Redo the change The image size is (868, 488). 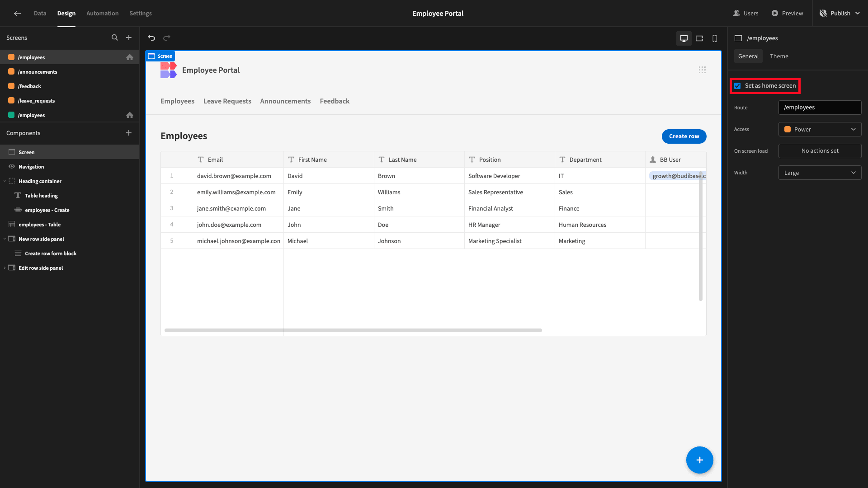[167, 38]
